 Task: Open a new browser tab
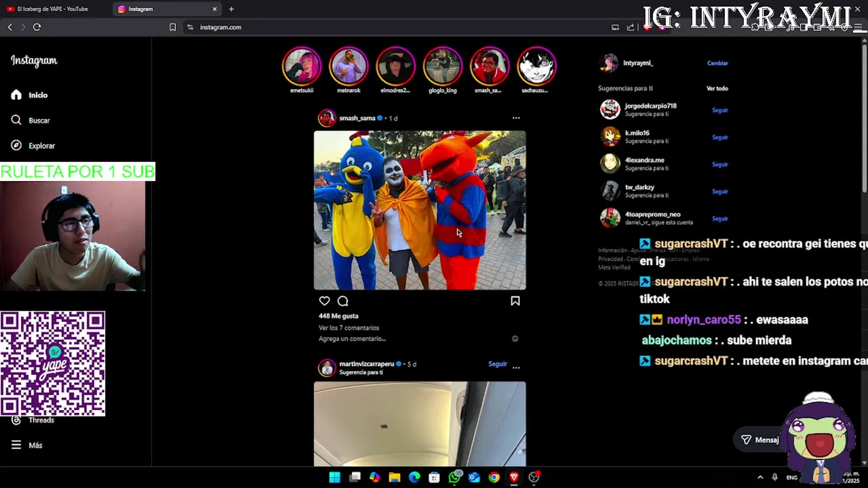(231, 9)
